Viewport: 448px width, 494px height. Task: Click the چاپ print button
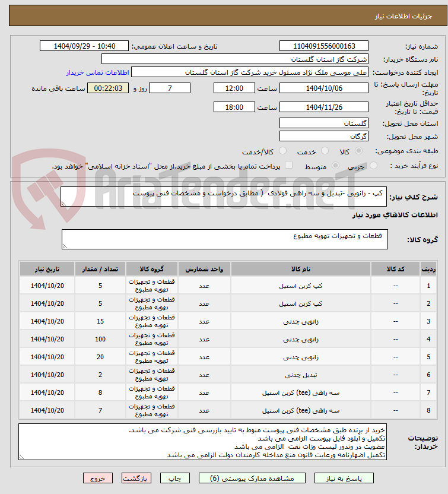coord(175,478)
